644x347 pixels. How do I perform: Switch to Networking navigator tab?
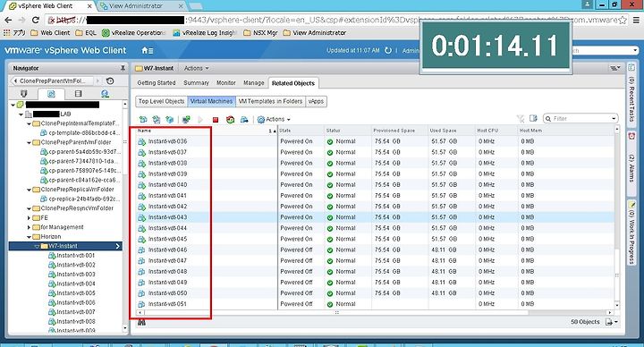[x=105, y=94]
